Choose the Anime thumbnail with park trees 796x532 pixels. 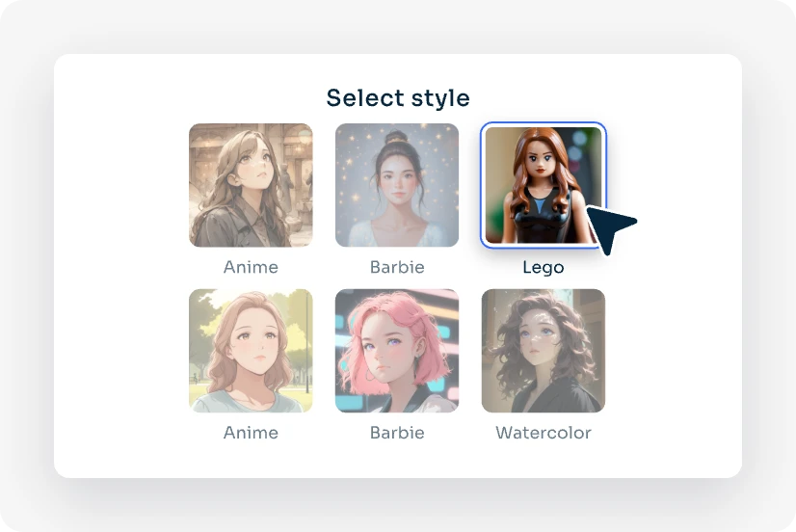click(x=251, y=351)
